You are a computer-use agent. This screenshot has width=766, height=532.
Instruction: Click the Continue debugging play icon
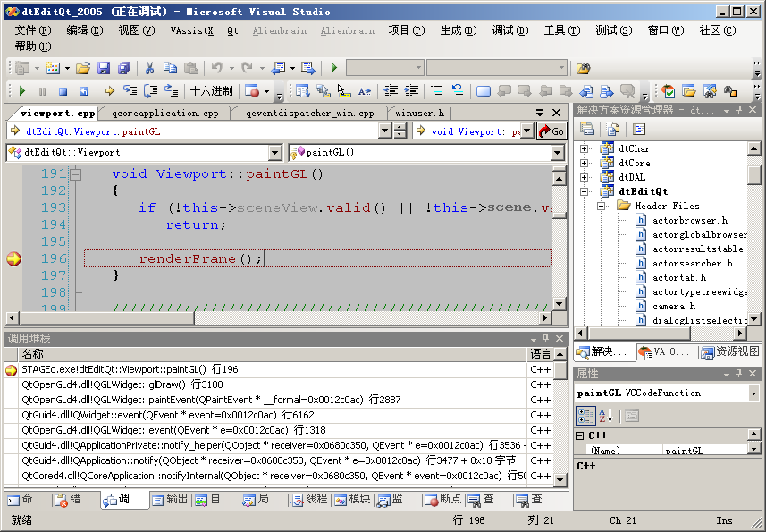(21, 91)
